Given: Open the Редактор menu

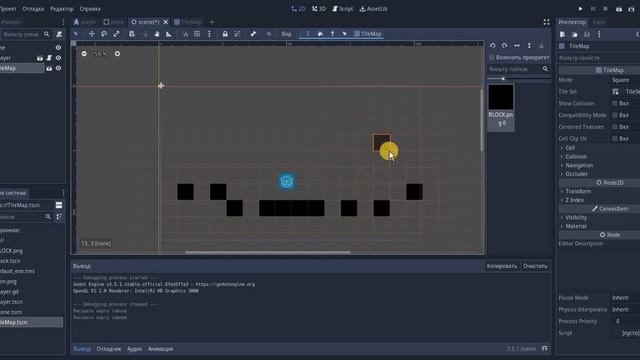Looking at the screenshot, I should (62, 9).
